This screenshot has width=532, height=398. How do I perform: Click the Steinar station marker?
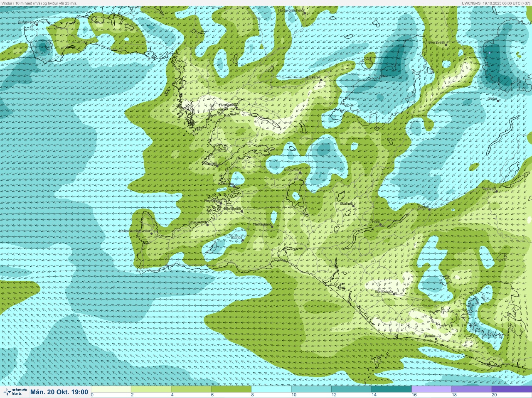click(x=436, y=339)
